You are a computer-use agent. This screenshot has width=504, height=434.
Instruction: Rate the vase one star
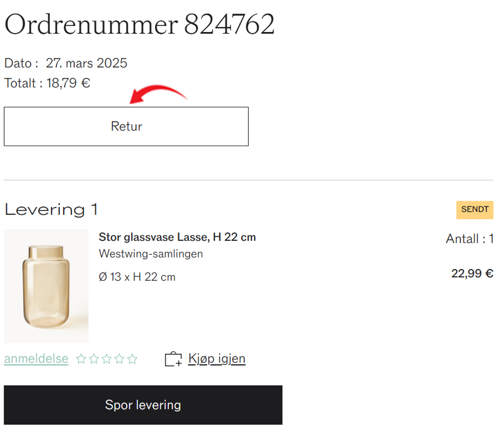coord(81,359)
